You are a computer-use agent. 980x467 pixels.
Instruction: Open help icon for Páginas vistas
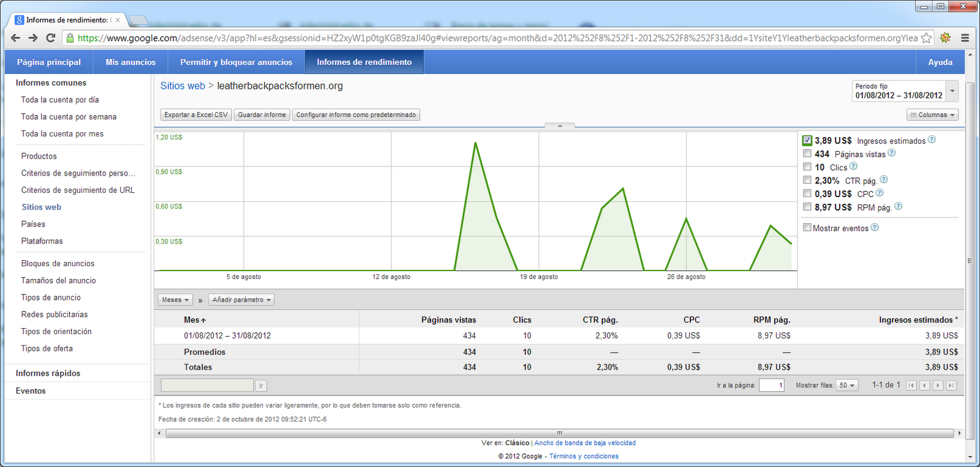coord(892,153)
